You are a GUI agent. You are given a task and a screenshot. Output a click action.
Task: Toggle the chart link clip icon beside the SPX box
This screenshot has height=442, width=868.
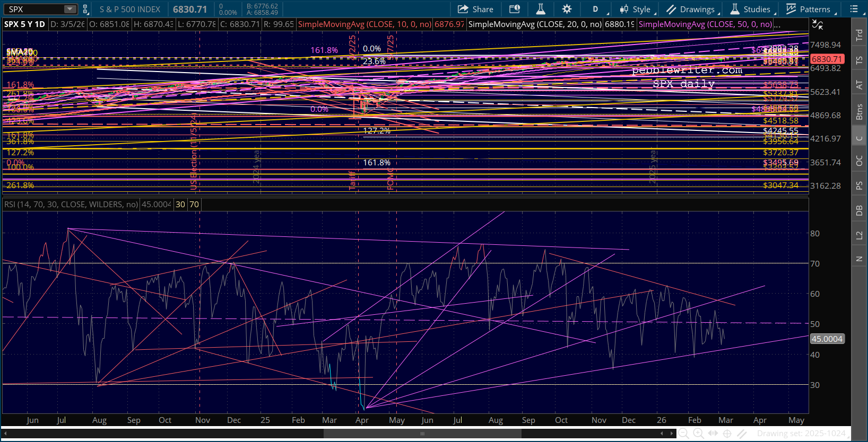point(85,9)
